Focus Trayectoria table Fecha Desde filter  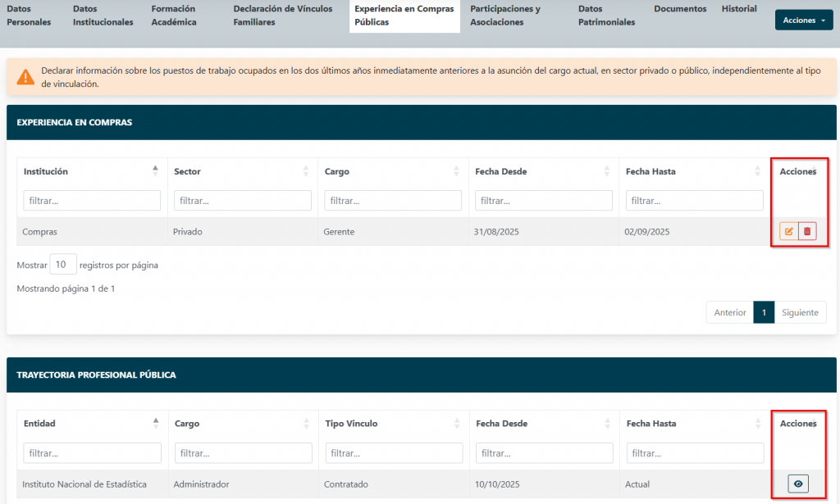(x=545, y=453)
